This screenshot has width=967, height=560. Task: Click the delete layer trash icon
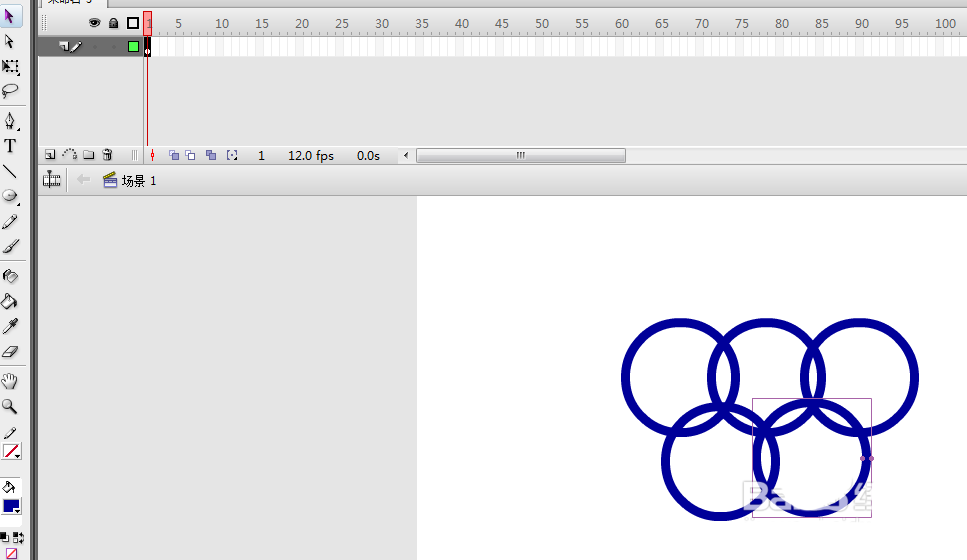point(107,155)
